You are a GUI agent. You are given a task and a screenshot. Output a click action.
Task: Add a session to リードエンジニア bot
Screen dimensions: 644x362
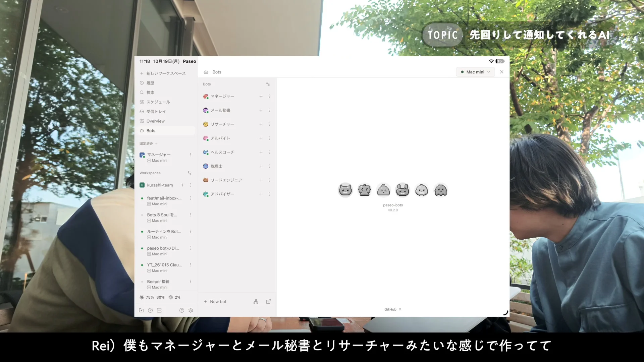point(261,180)
